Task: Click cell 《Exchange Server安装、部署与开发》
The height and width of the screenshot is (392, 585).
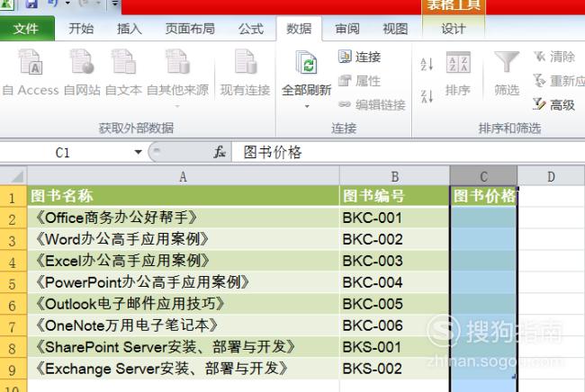Action: click(184, 369)
